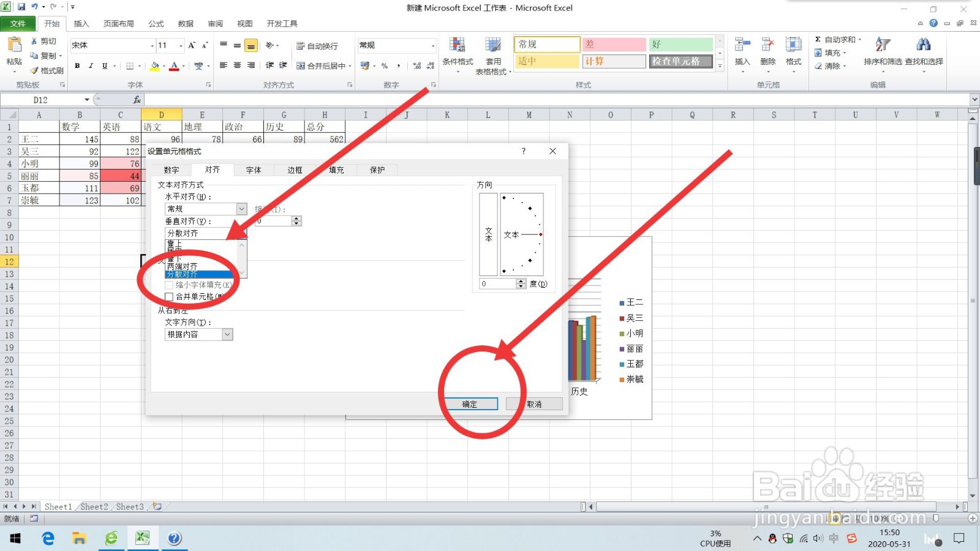Image resolution: width=980 pixels, height=551 pixels.
Task: Switch to the 字体 tab in the dialog
Action: tap(254, 170)
